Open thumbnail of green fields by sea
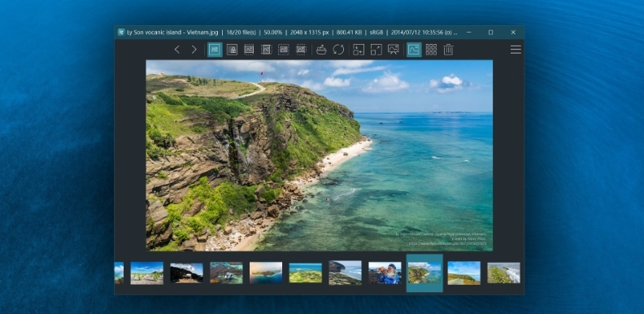 click(306, 273)
